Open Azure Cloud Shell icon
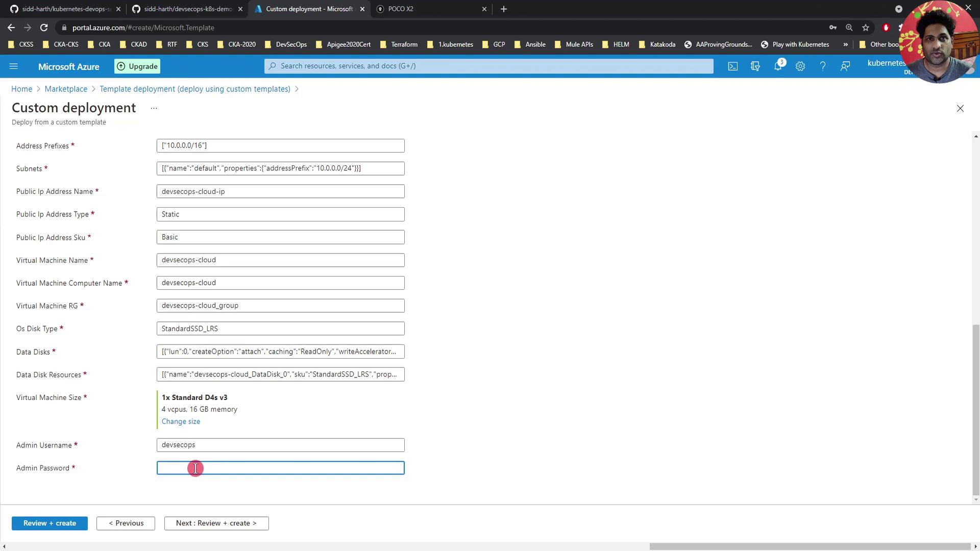Viewport: 980px width, 551px height. (x=732, y=66)
